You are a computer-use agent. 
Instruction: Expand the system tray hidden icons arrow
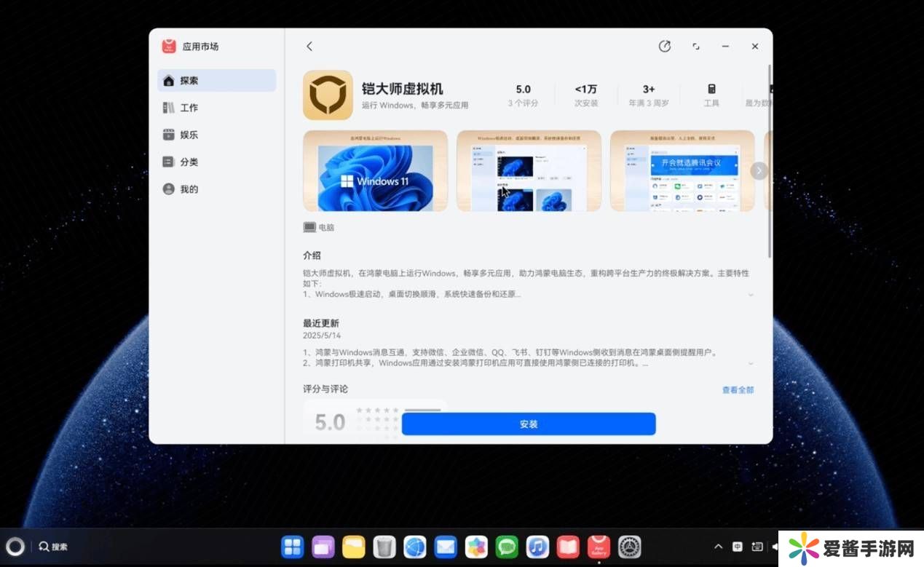[718, 547]
